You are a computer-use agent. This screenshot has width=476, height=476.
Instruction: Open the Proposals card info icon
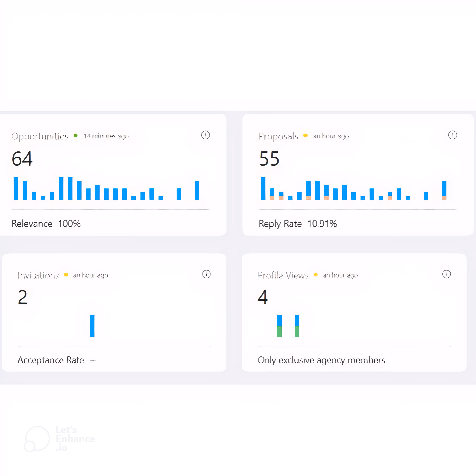click(x=452, y=135)
